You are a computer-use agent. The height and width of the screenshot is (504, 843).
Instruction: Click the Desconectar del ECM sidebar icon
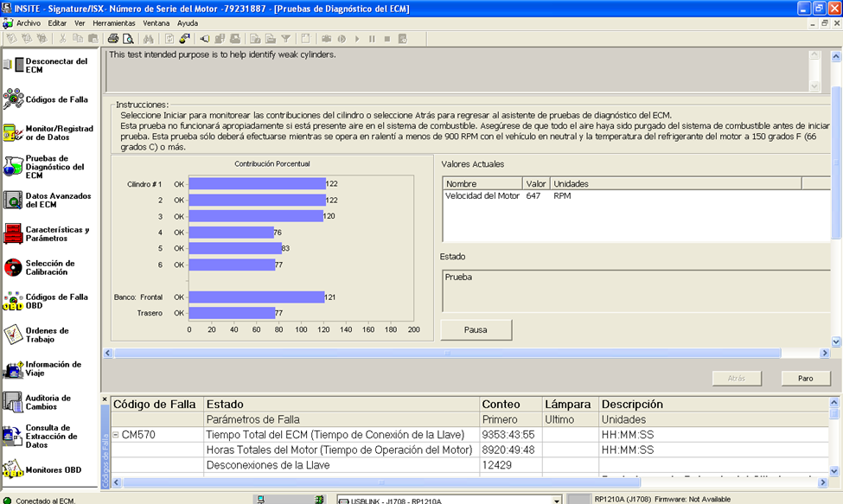[x=14, y=65]
